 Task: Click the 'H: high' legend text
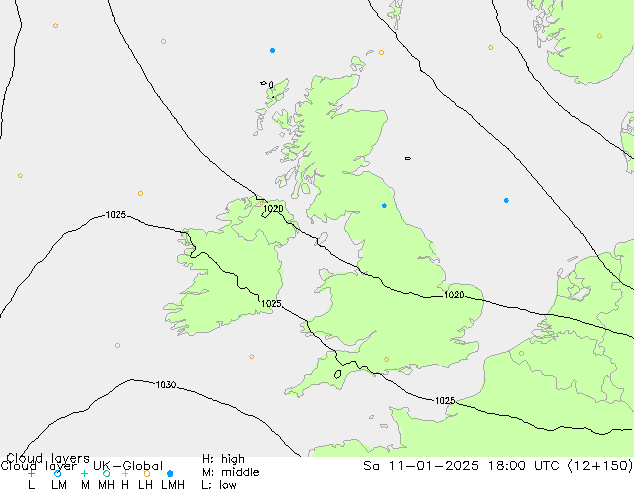(x=223, y=459)
